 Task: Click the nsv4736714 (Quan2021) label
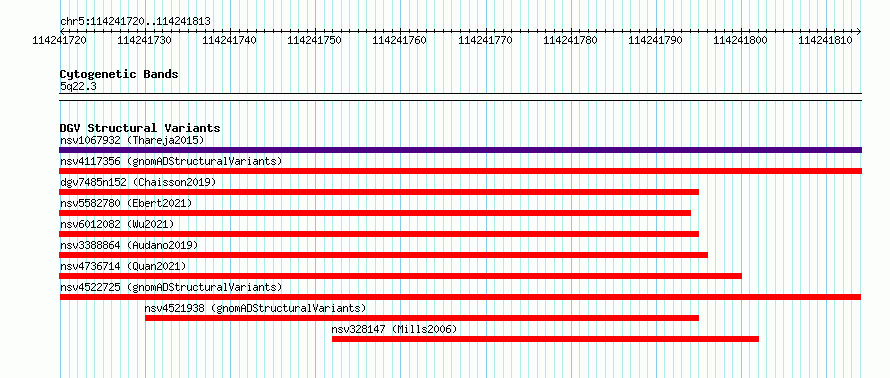click(123, 266)
